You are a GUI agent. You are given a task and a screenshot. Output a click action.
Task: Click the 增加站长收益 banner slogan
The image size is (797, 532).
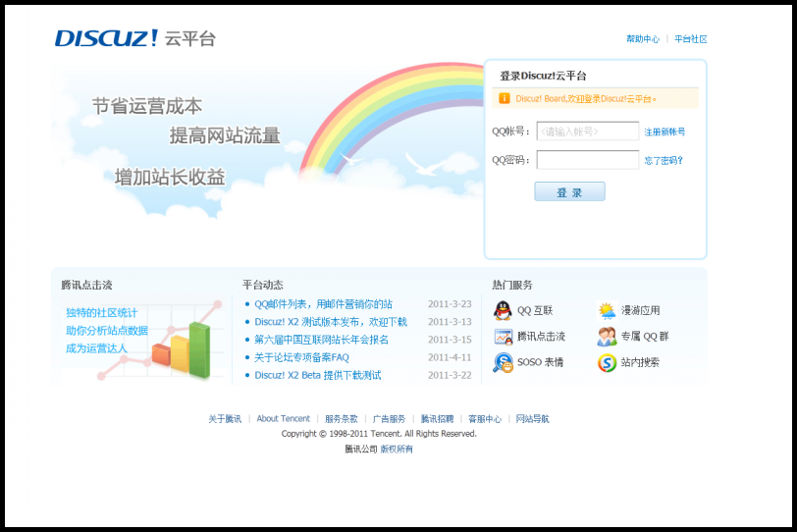tap(170, 178)
